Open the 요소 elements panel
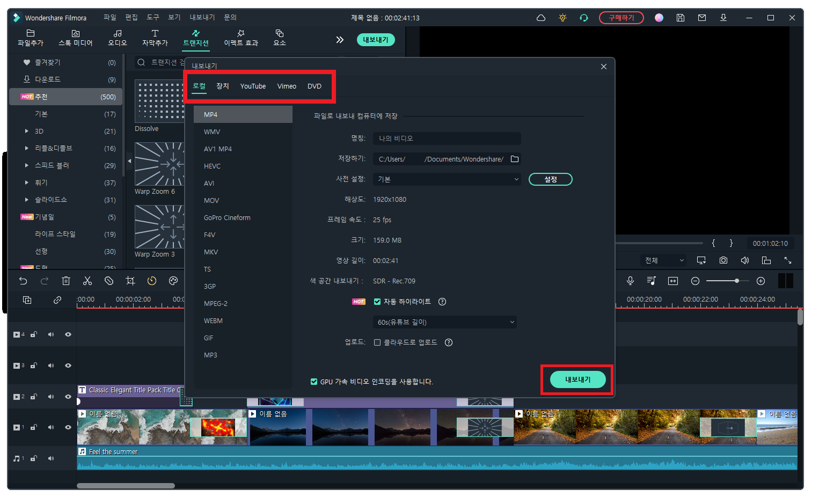Image resolution: width=819 pixels, height=504 pixels. pyautogui.click(x=280, y=38)
